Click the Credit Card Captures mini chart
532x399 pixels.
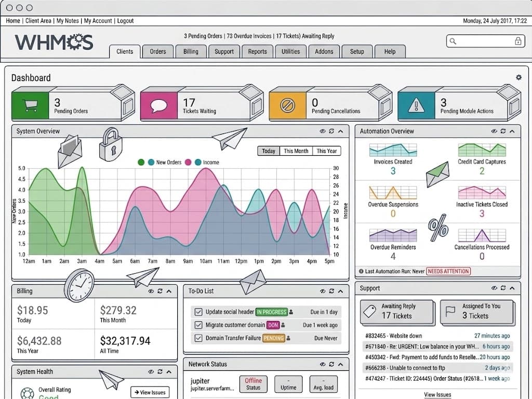pos(482,150)
